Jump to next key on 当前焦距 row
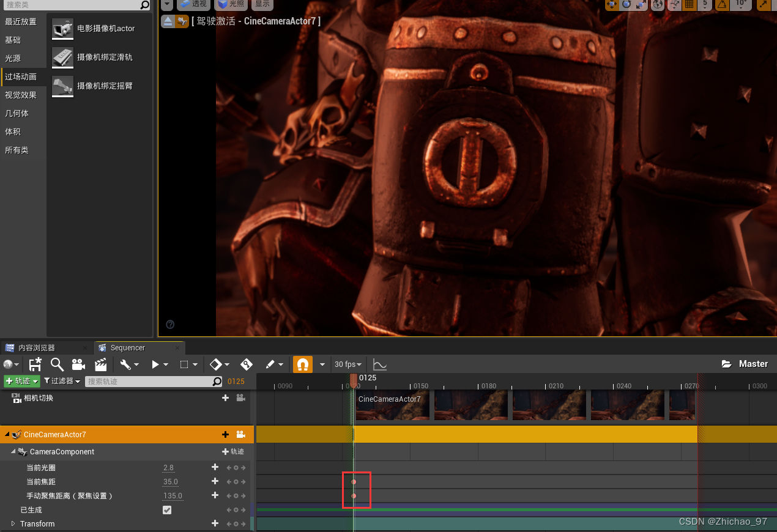 [x=243, y=482]
